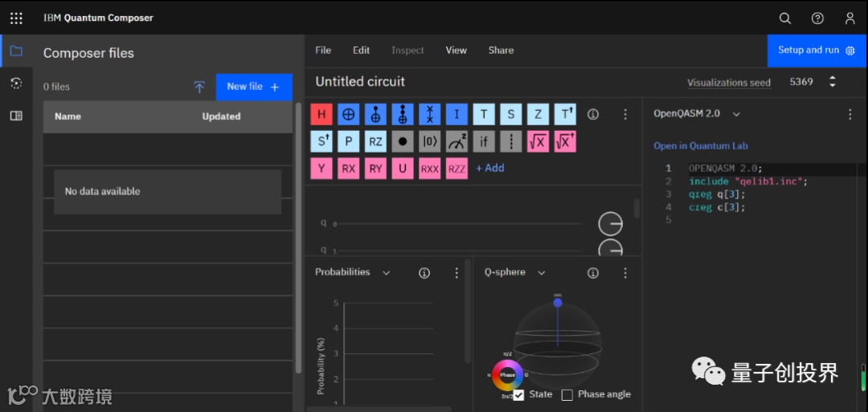The width and height of the screenshot is (868, 412).
Task: Click the Setup and run button
Action: (817, 51)
